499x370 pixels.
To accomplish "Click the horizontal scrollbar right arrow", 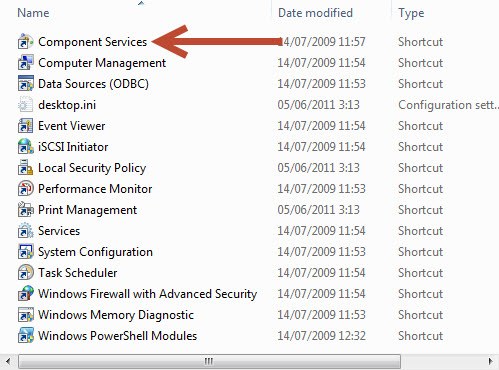I will click(x=490, y=361).
